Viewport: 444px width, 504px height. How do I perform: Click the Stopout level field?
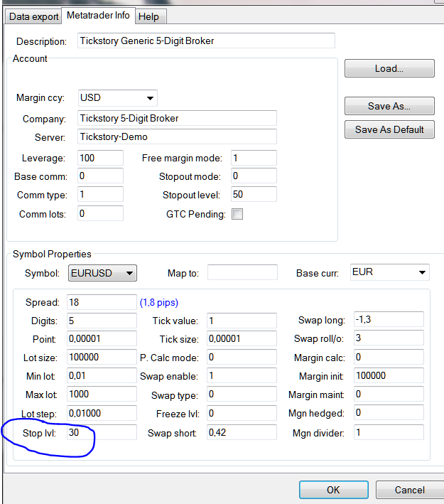pos(254,195)
